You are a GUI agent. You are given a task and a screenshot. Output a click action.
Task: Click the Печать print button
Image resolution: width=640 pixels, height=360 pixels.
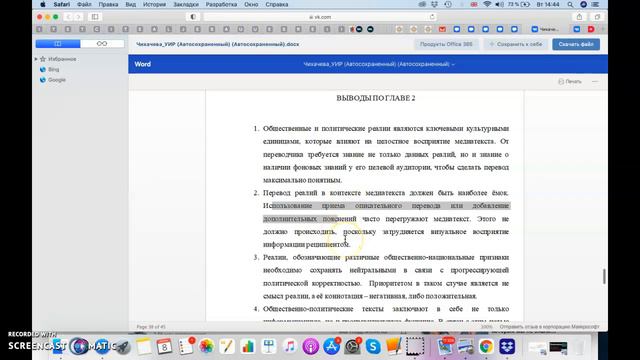click(x=570, y=82)
